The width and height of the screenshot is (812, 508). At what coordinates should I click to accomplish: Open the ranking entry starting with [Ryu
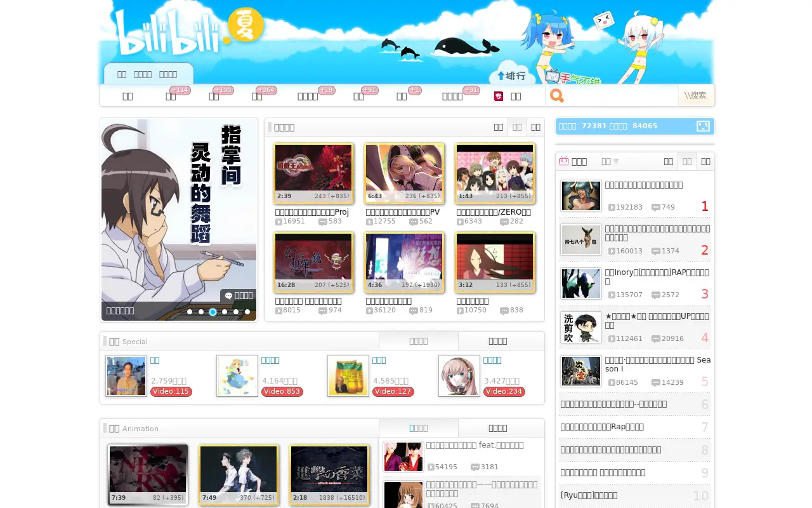[x=589, y=495]
